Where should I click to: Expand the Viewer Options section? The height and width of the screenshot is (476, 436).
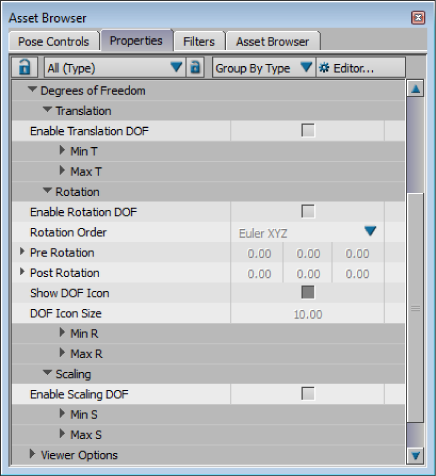32,454
